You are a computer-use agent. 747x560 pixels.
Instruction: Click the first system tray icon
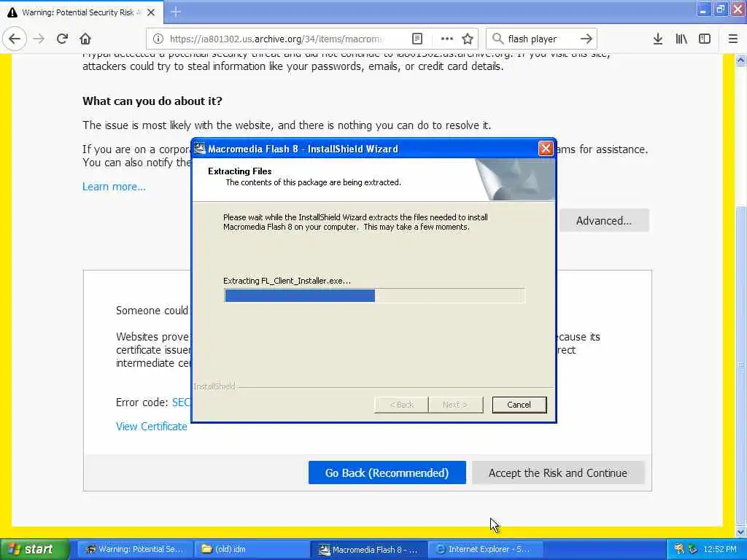click(x=679, y=549)
